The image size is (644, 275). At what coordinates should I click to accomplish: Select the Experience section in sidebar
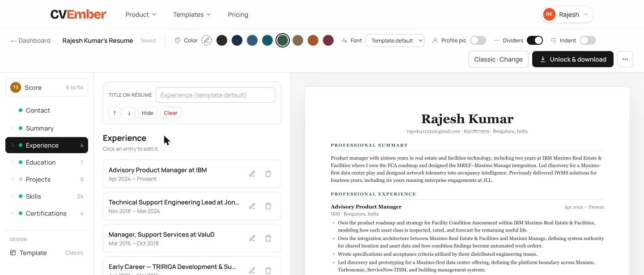(x=47, y=145)
